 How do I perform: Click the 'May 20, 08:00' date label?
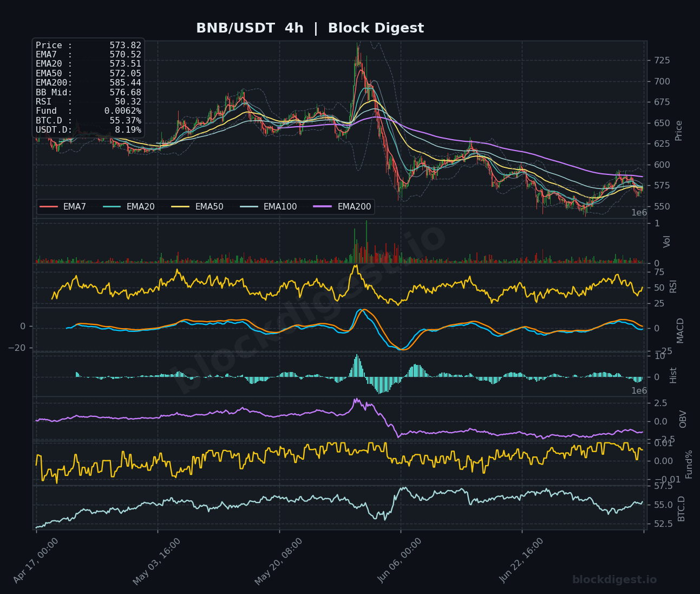pyautogui.click(x=278, y=561)
